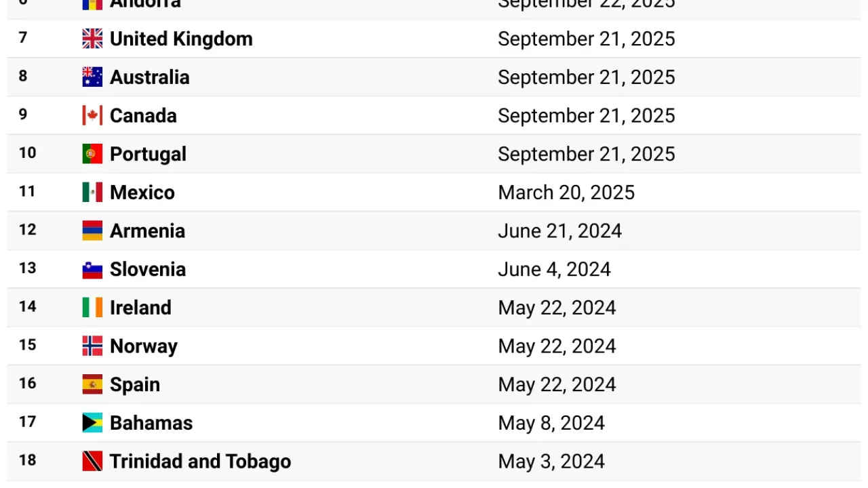Open the Trinidad and Tobago name
Image resolution: width=868 pixels, height=488 pixels.
[200, 462]
